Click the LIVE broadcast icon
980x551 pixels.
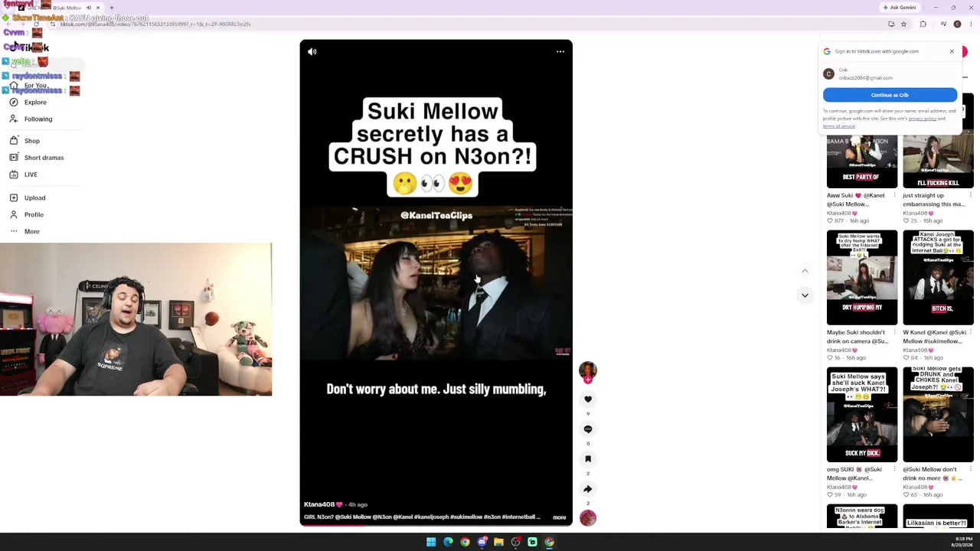tap(14, 174)
